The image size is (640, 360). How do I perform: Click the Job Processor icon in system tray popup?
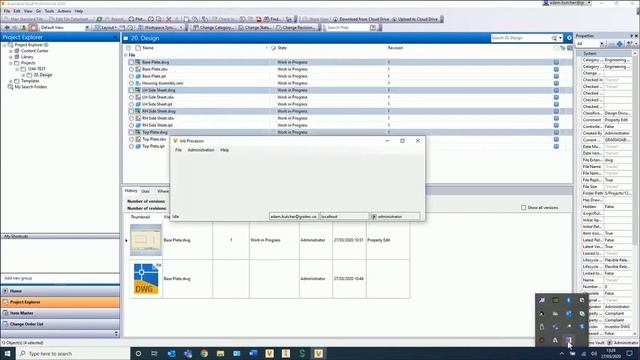[569, 340]
